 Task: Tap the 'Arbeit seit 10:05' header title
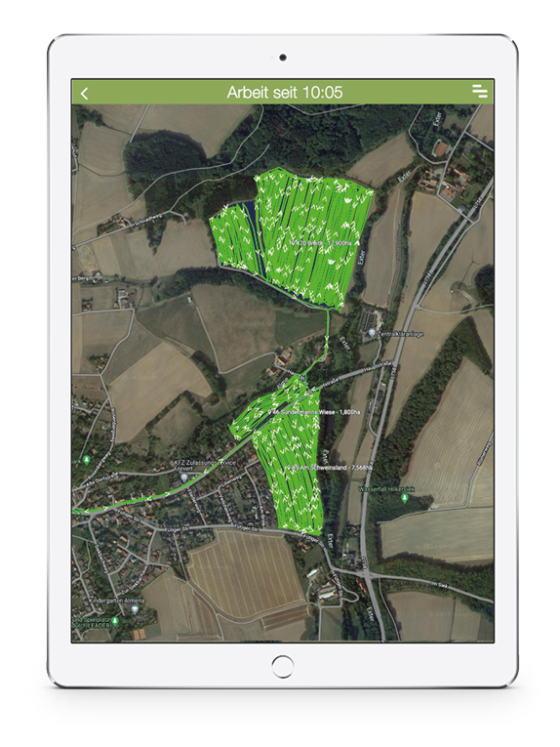[x=285, y=92]
